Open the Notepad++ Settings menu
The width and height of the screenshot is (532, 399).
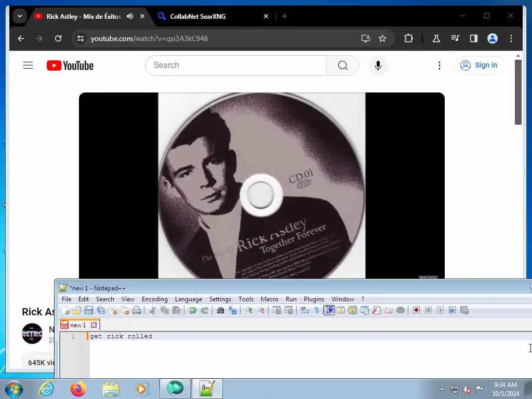coord(220,299)
